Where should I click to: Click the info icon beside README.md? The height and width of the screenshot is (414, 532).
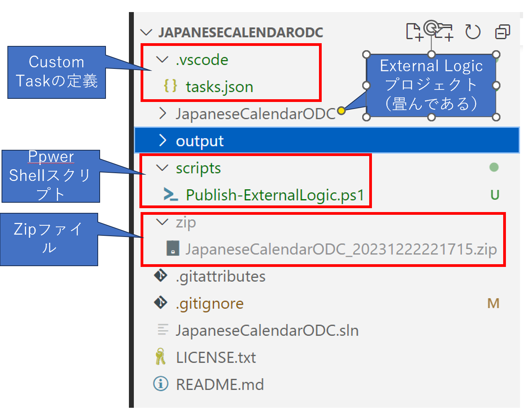[x=161, y=384]
